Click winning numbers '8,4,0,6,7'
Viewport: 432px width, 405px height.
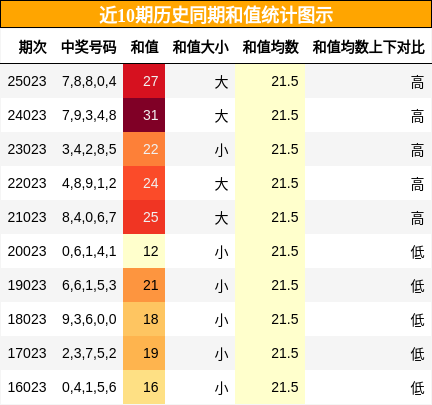click(x=89, y=218)
